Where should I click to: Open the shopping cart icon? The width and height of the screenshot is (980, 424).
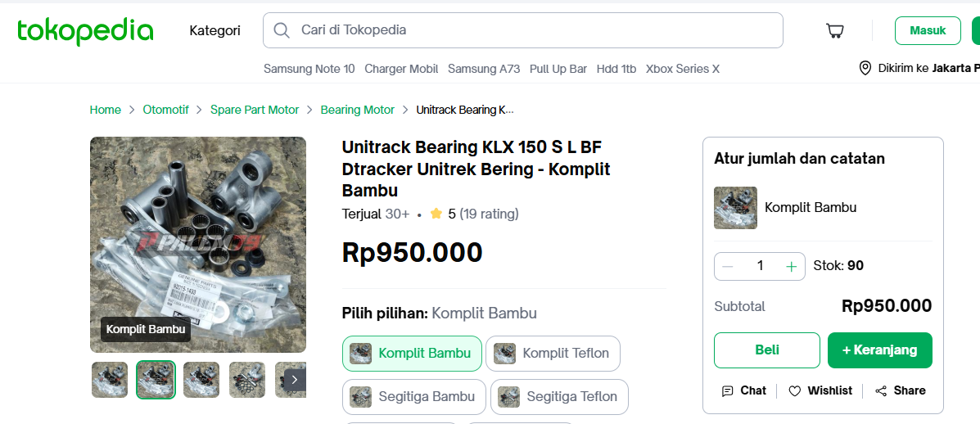pos(834,31)
